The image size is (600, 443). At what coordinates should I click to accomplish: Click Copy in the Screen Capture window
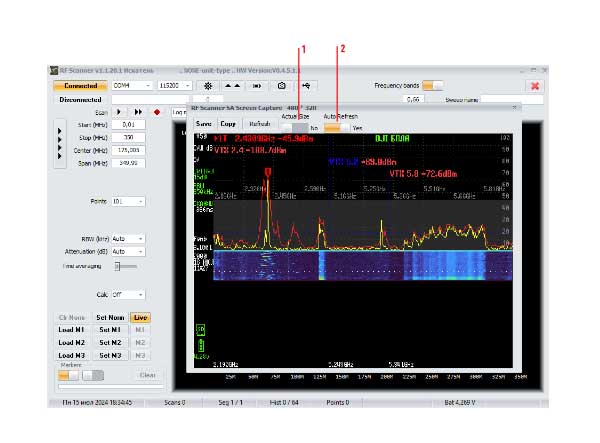click(x=228, y=124)
